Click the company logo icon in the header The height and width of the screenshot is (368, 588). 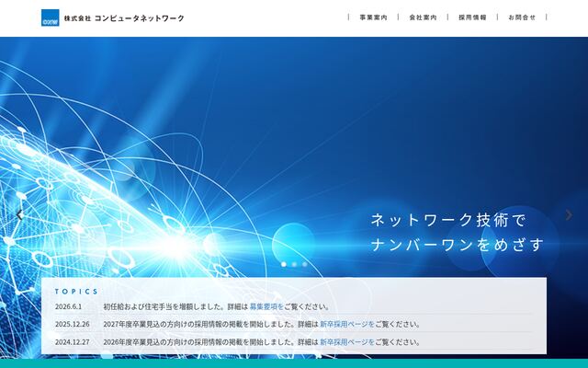50,17
